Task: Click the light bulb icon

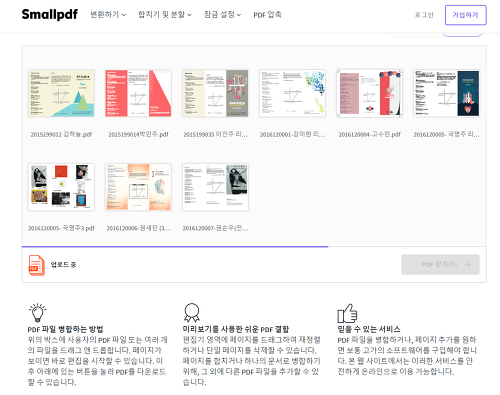Action: (38, 313)
